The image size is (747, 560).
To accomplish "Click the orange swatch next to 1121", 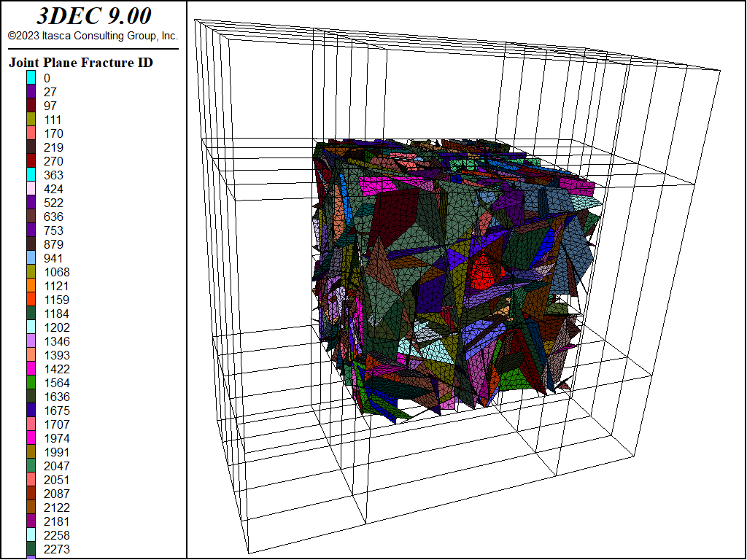I will point(31,286).
